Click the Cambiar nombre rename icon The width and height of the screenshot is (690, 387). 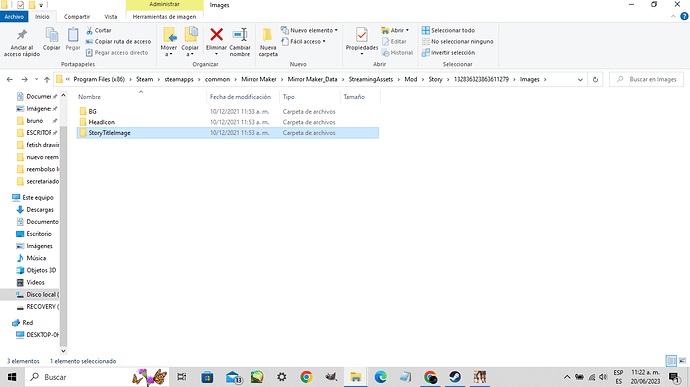(x=240, y=34)
